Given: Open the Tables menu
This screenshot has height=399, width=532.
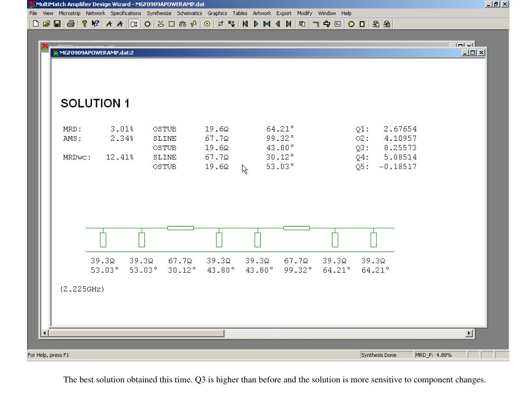Looking at the screenshot, I should (x=240, y=13).
